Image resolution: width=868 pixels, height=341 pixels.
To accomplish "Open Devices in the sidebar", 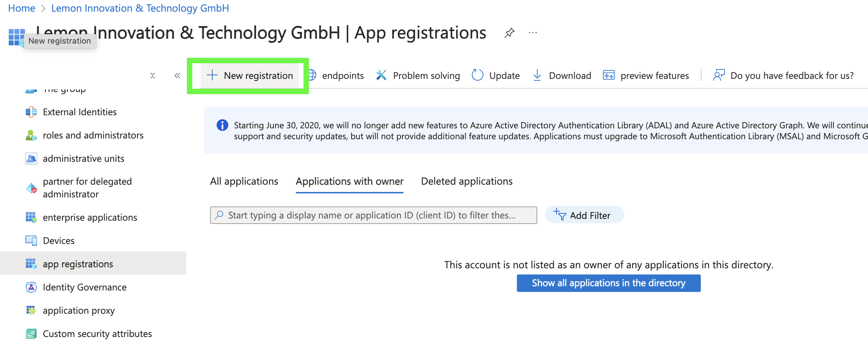I will point(59,241).
